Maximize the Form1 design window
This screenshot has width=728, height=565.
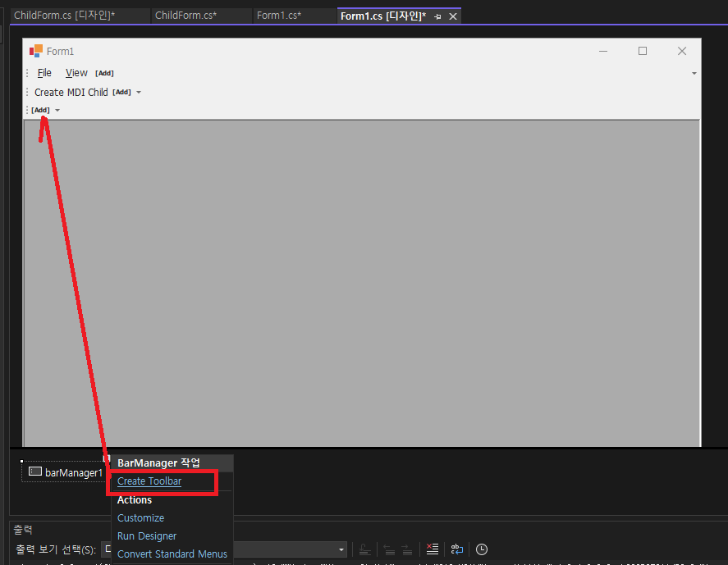(643, 51)
